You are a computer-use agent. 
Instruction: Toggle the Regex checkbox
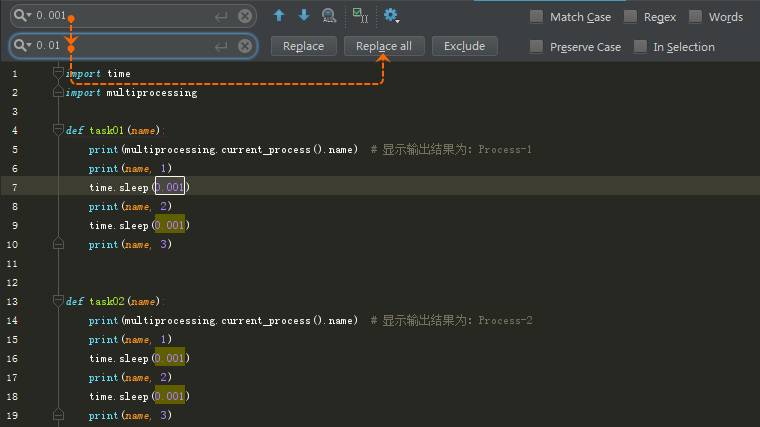click(x=631, y=17)
